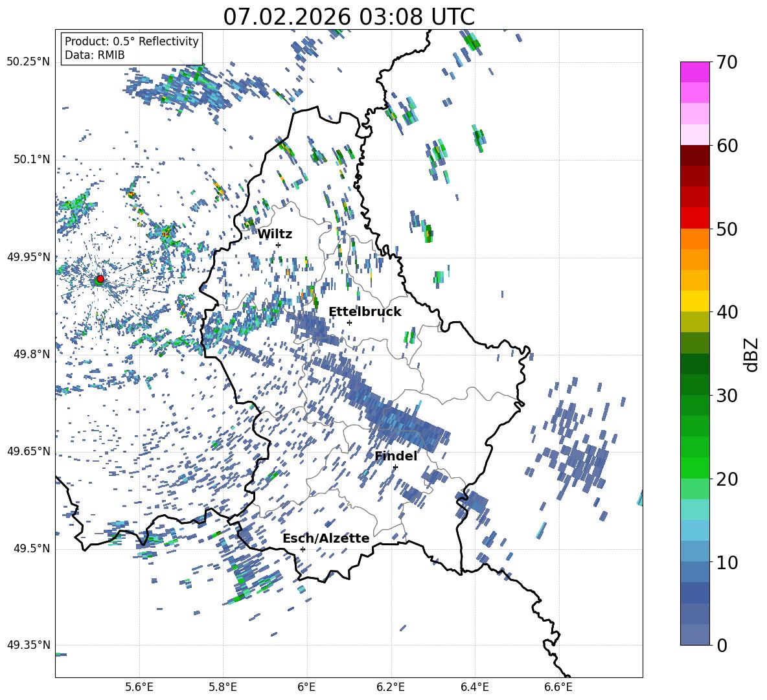Select the Wiltz city label
Image resolution: width=767 pixels, height=700 pixels.
click(275, 234)
